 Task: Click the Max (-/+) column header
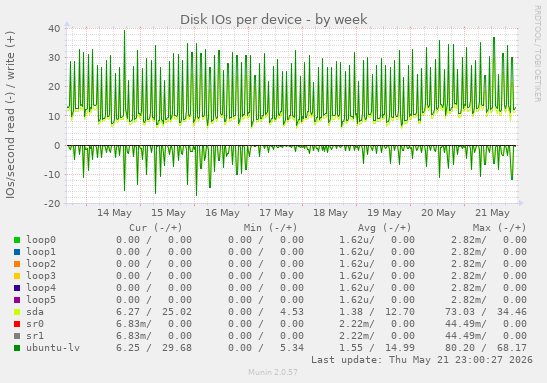pyautogui.click(x=499, y=228)
